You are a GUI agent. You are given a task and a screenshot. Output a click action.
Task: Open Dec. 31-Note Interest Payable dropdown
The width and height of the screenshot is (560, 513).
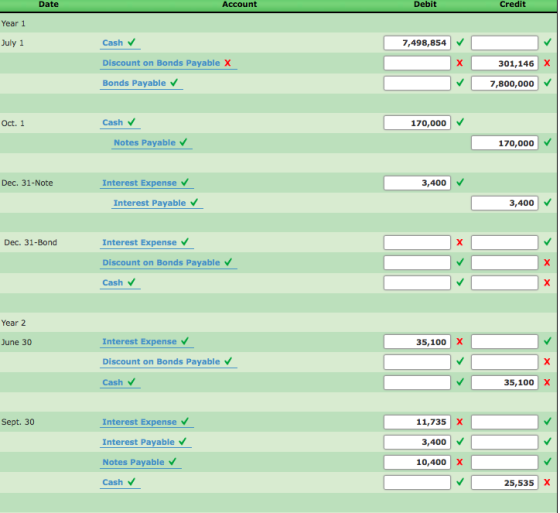pos(157,203)
